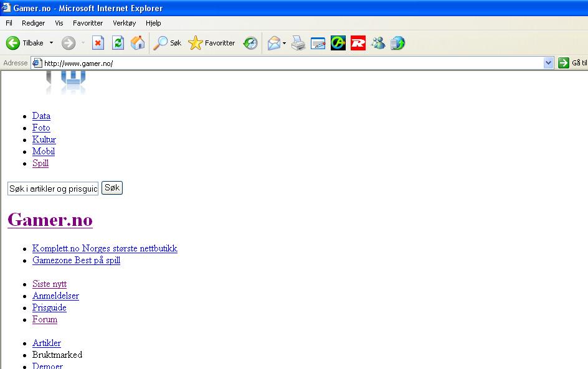The height and width of the screenshot is (369, 588).
Task: Open the Hjelp menu
Action: [x=153, y=23]
